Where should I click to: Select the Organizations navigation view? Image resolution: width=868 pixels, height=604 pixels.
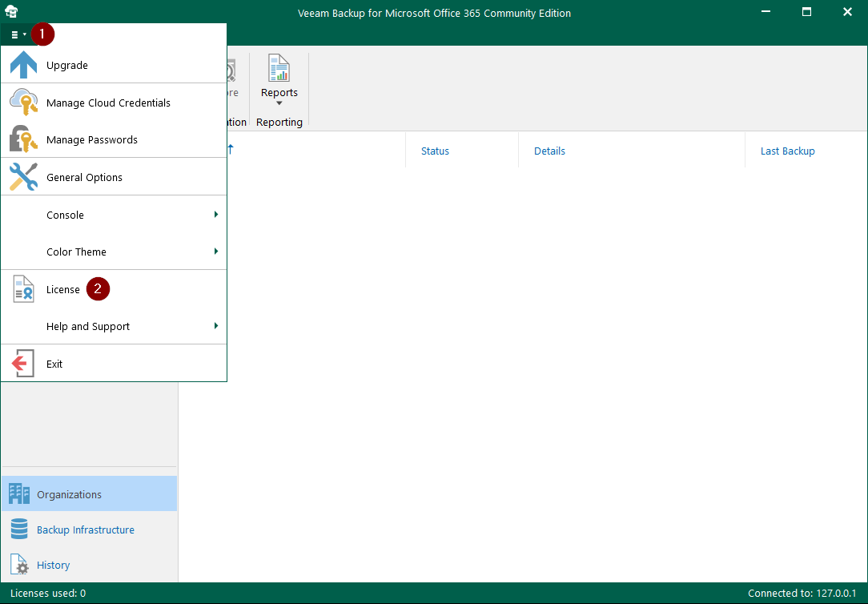coord(89,493)
